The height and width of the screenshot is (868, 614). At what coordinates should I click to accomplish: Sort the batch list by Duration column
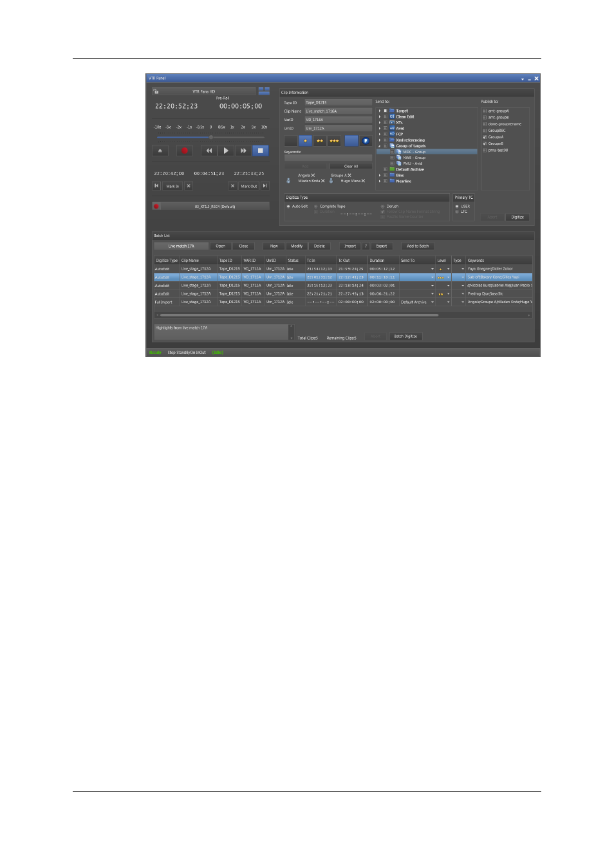coord(384,261)
